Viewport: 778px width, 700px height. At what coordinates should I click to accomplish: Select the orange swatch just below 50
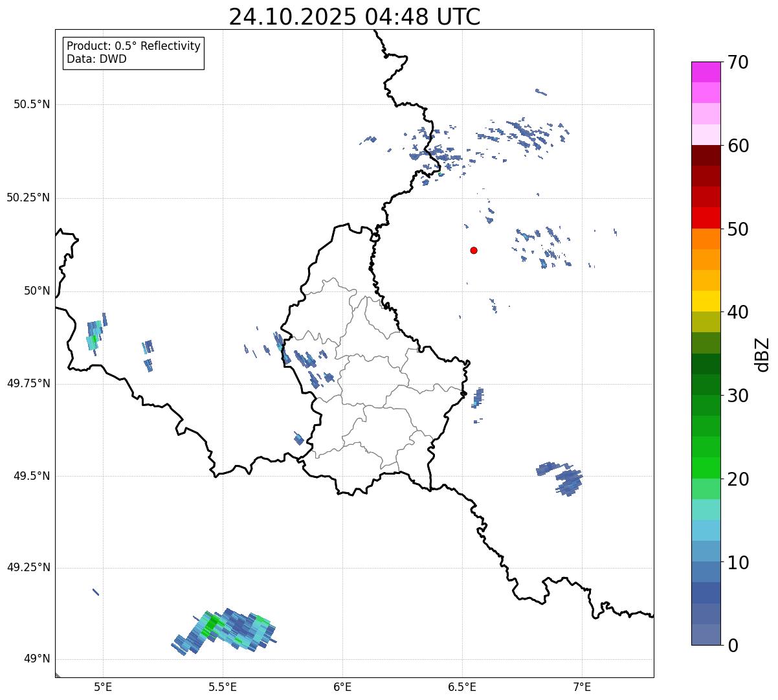tap(706, 239)
